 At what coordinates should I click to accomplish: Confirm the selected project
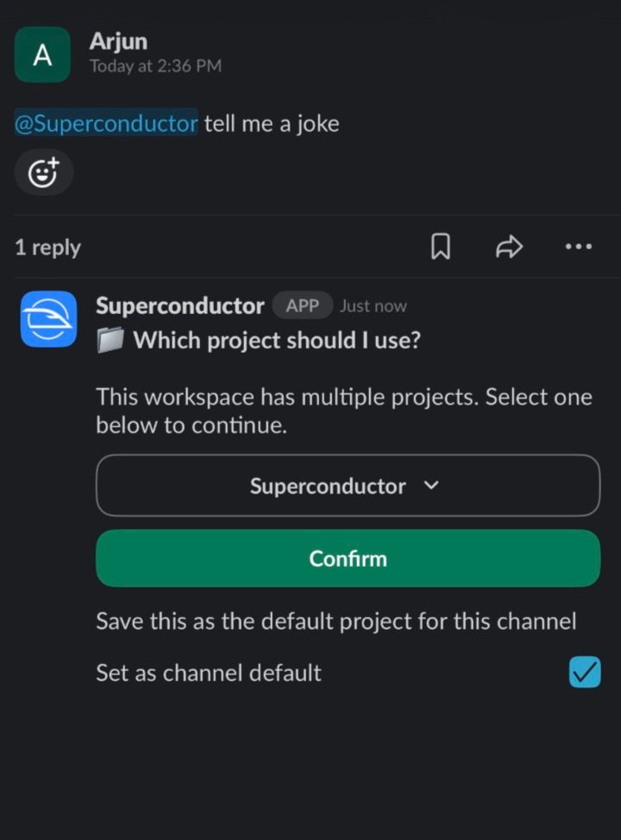[348, 558]
